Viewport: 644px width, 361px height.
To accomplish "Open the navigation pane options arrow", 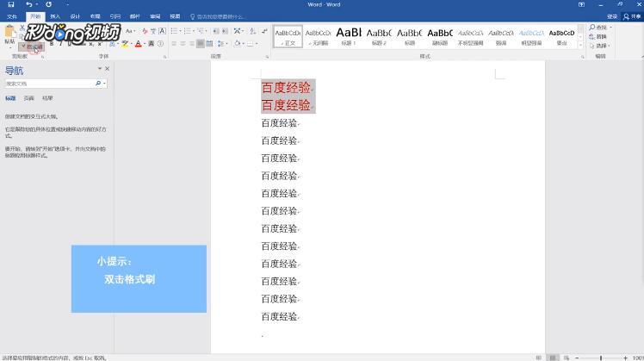I will coord(99,69).
